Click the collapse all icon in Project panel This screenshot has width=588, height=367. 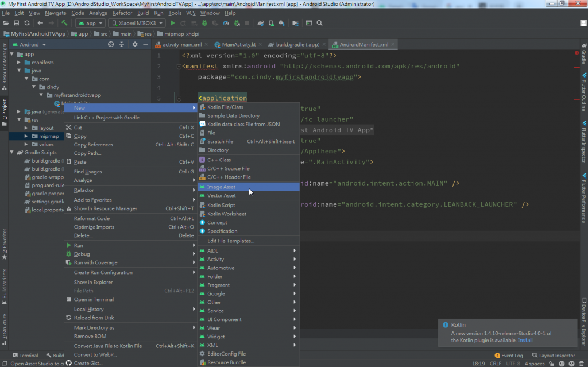[x=122, y=44]
